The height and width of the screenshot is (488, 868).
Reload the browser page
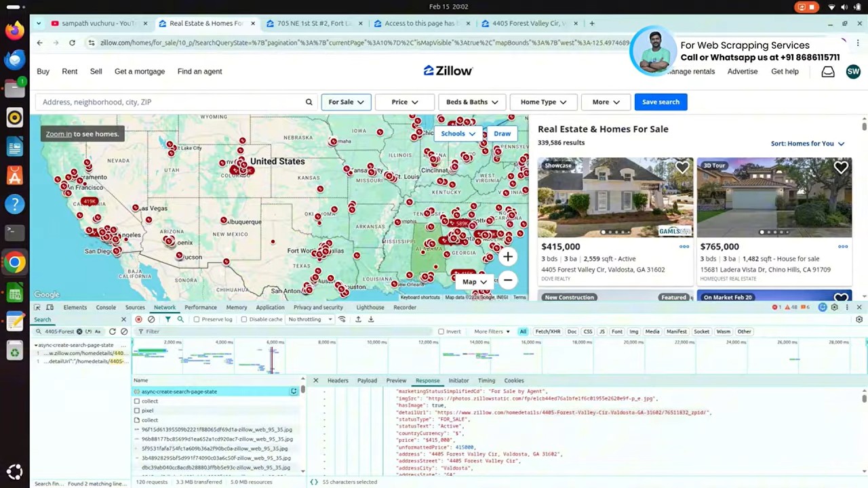coord(72,43)
